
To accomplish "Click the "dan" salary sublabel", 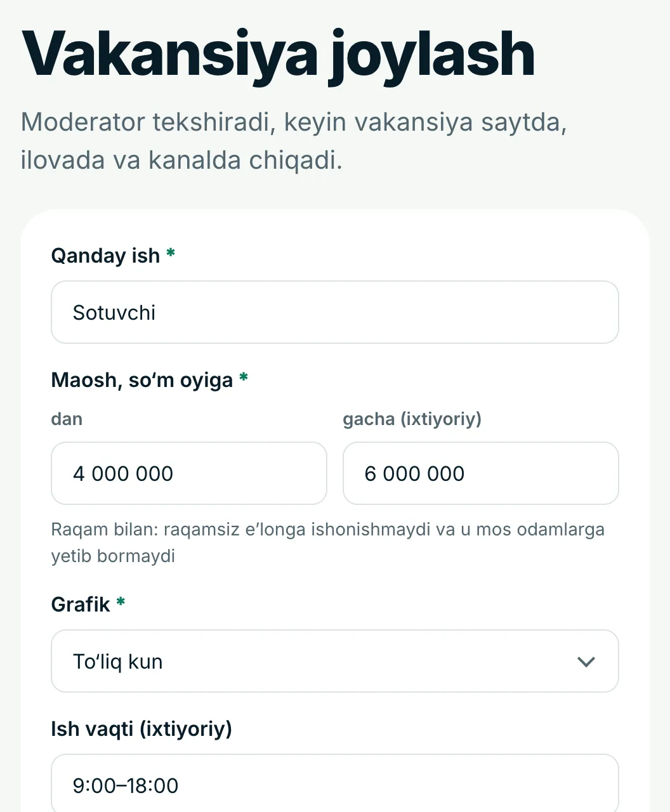I will click(67, 419).
